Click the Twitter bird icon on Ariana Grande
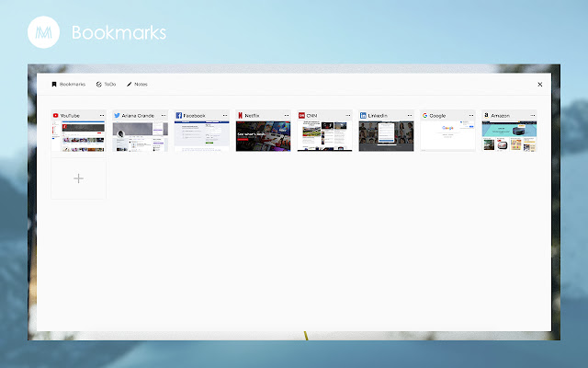Viewport: 588px width, 368px height. point(118,116)
